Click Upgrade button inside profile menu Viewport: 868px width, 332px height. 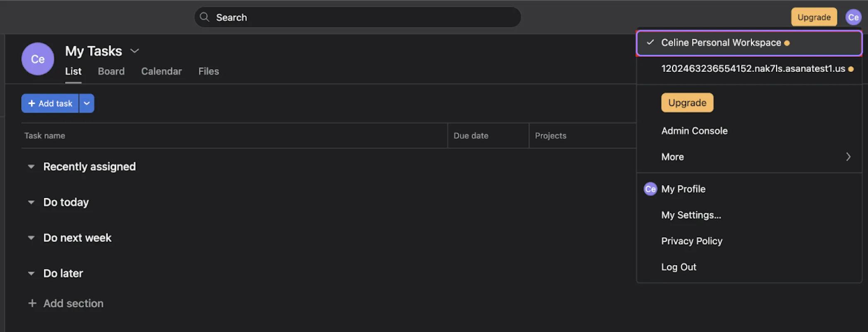(x=687, y=103)
